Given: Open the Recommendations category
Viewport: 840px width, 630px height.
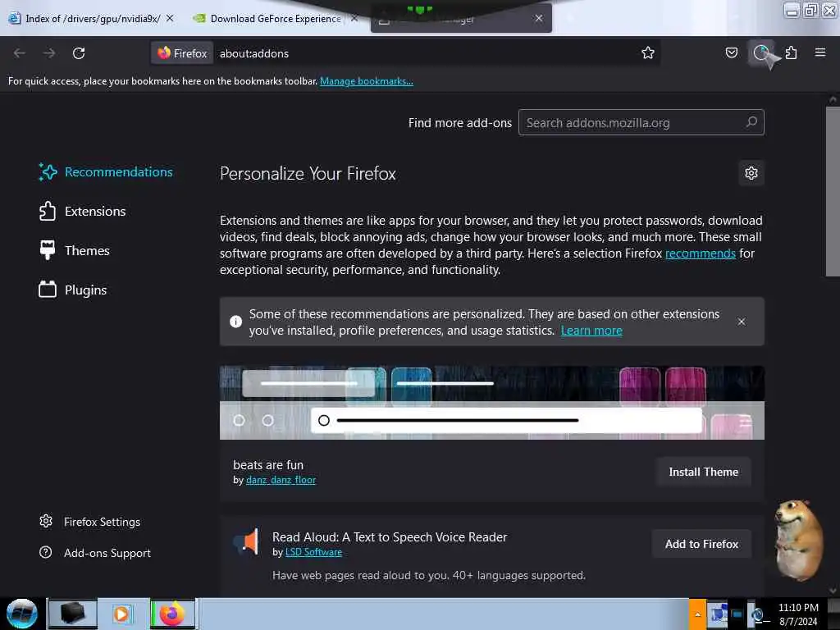Looking at the screenshot, I should [x=106, y=172].
